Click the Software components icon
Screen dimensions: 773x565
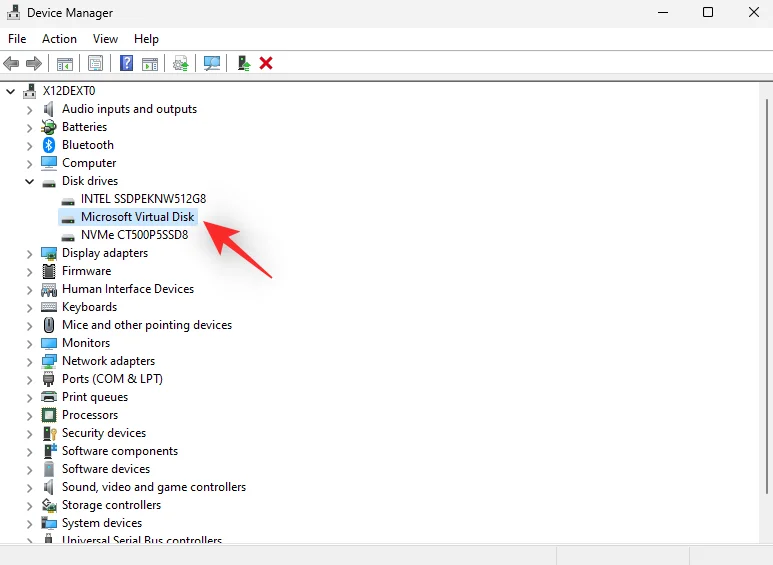point(49,451)
